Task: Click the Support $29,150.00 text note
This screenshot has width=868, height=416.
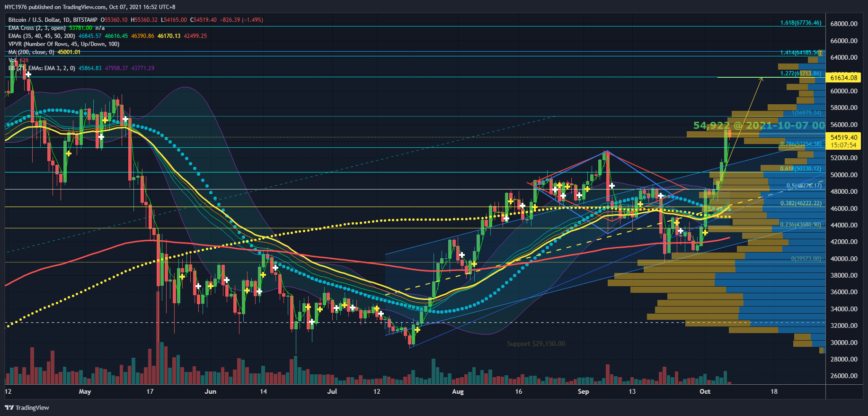Action: 536,344
